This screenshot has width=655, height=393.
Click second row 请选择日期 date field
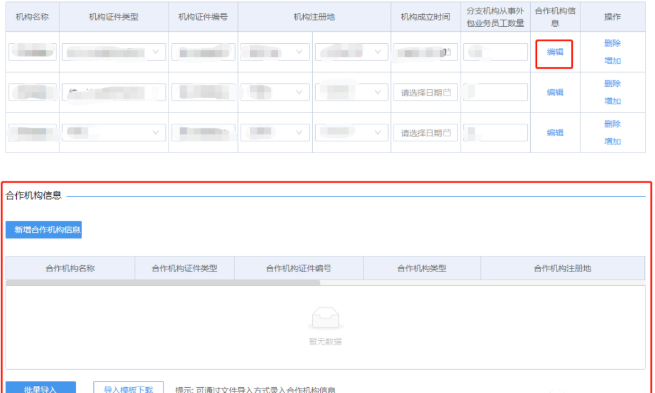pyautogui.click(x=425, y=92)
